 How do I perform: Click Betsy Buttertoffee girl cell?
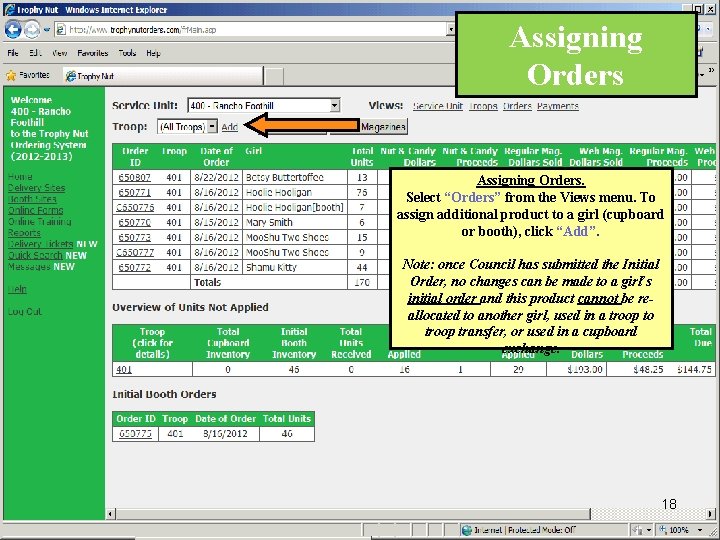pos(294,177)
